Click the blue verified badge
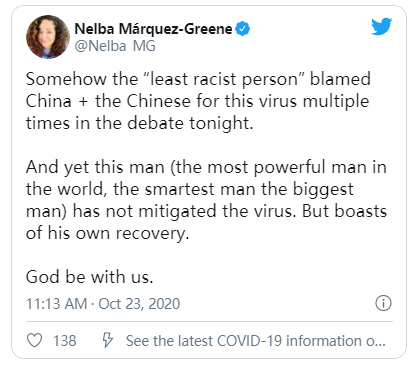Screen dimensions: 413x366 [x=243, y=29]
